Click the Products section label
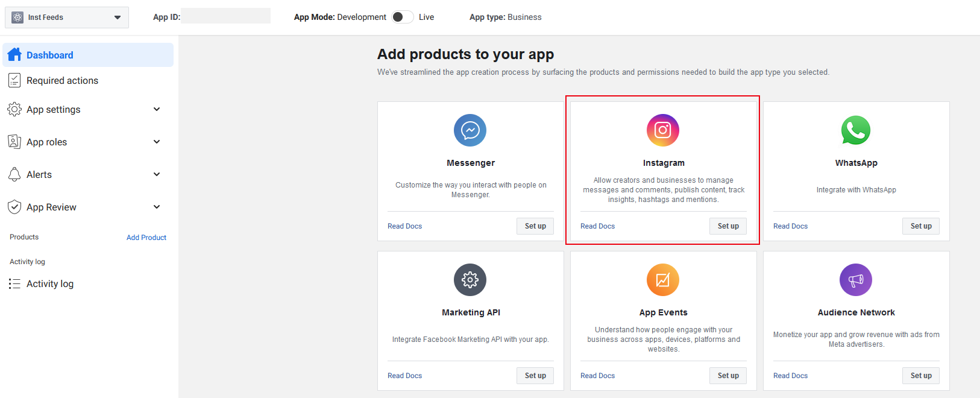This screenshot has width=980, height=398. coord(24,237)
